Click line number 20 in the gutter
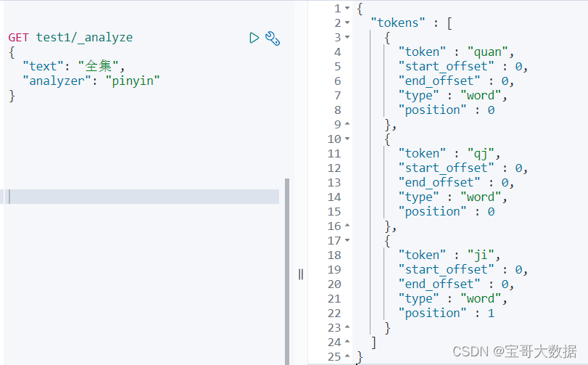Screen dimensions: 588x365 pyautogui.click(x=334, y=284)
